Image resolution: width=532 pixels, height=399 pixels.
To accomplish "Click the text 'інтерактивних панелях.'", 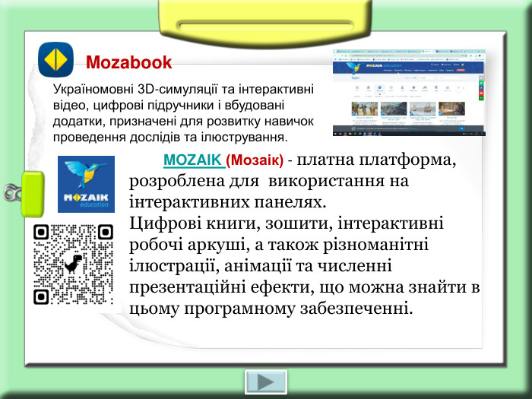I will click(x=228, y=202).
